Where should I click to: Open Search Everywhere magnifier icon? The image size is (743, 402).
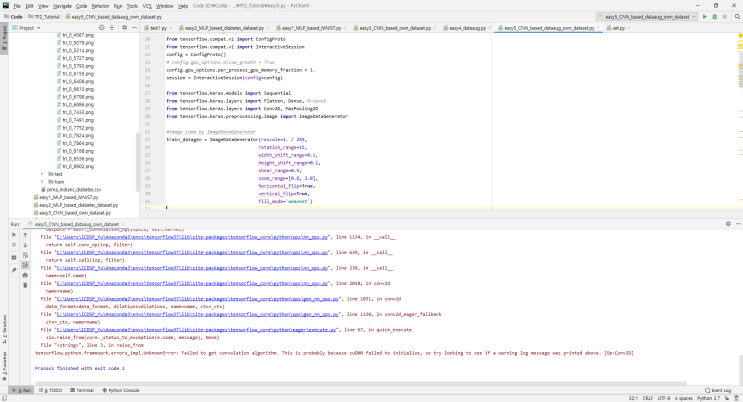click(736, 17)
